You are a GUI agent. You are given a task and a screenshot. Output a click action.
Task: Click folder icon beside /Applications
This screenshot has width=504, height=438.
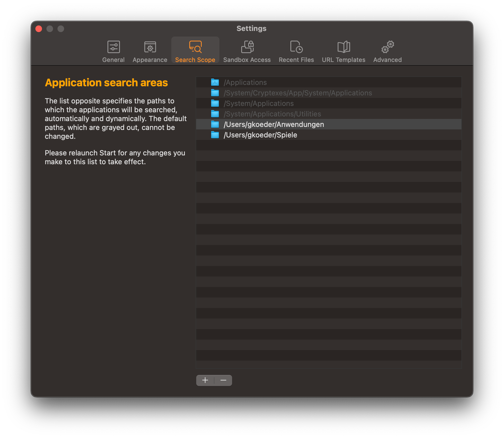(x=215, y=82)
